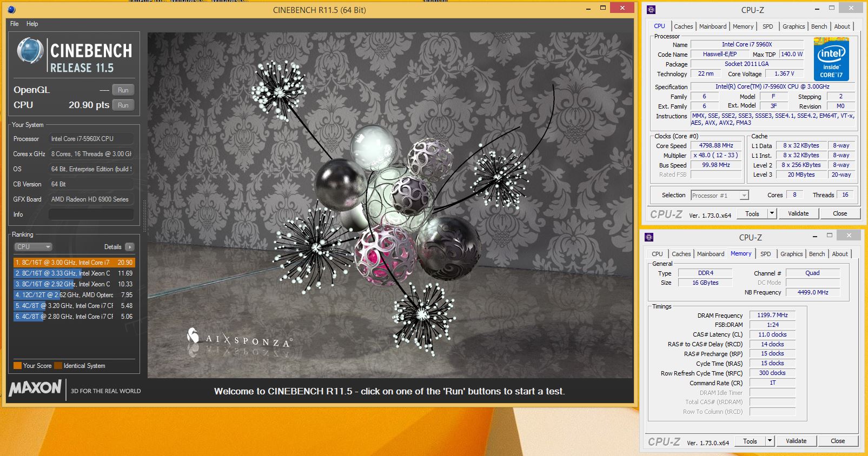Click Close button in top CPU-Z window
This screenshot has height=456, width=868.
pos(840,214)
